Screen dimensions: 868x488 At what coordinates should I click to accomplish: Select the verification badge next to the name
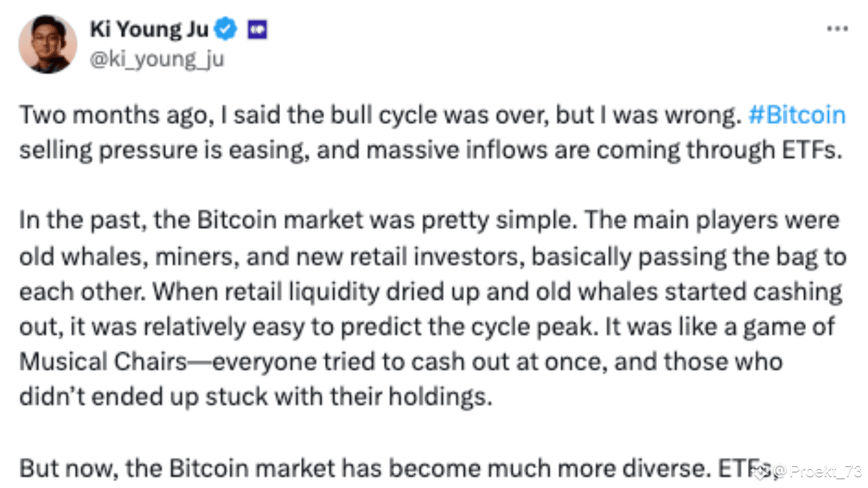224,28
